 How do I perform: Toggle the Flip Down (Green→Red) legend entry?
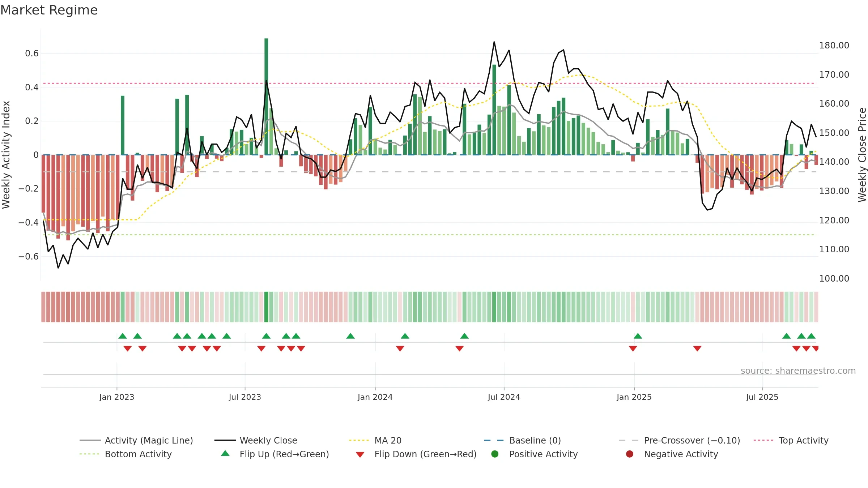tap(416, 454)
